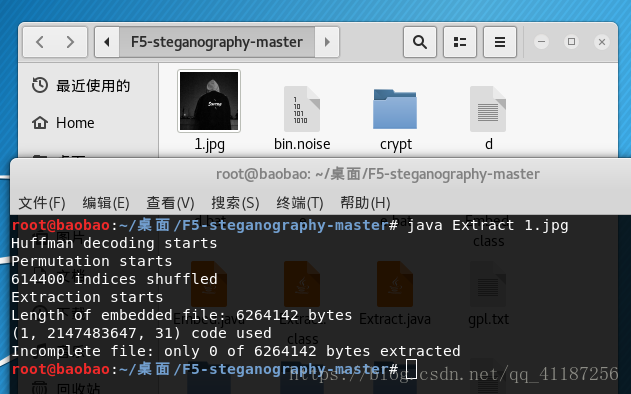This screenshot has height=394, width=631.
Task: Open terminal 搜索(S) menu
Action: (x=235, y=203)
